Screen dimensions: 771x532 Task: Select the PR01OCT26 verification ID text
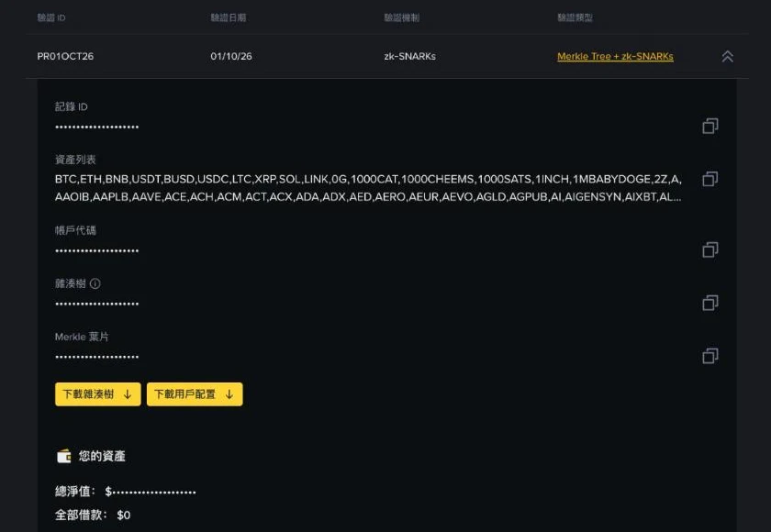[x=65, y=57]
